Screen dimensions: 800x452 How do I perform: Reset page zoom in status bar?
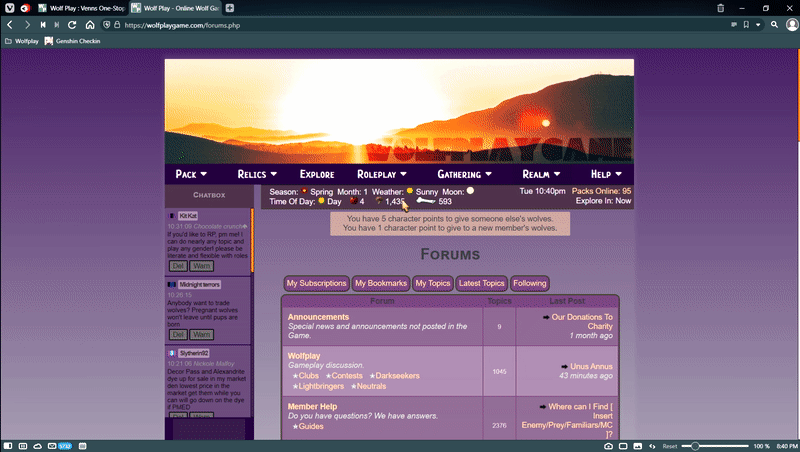tap(669, 446)
